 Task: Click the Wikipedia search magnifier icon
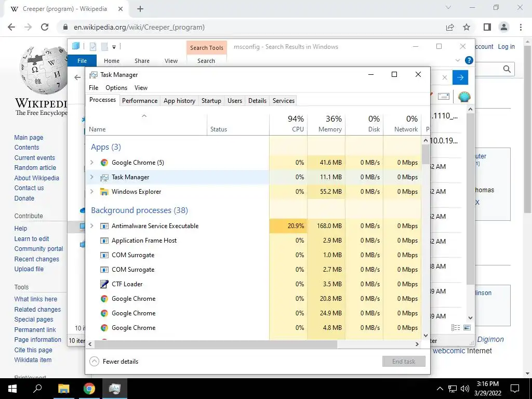507,69
